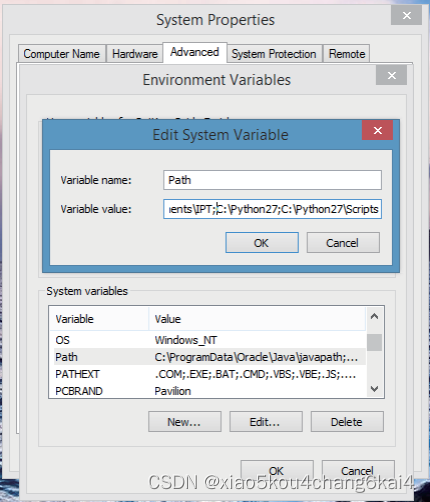Viewport: 430px width, 502px height.
Task: Click the Variable column header
Action: 99,319
